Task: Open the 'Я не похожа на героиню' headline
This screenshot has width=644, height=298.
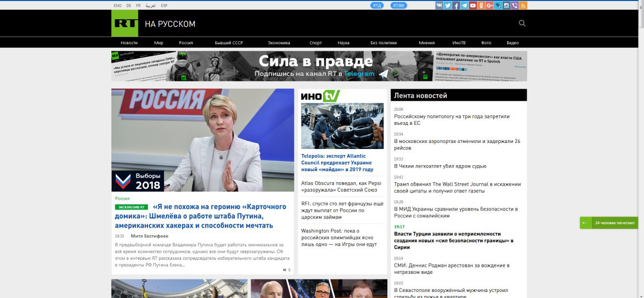Action: 201,216
